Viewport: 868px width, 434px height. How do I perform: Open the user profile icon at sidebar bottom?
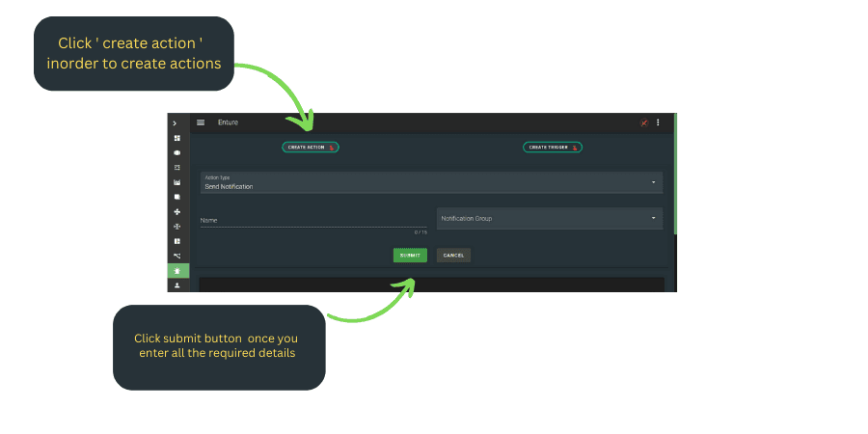[x=176, y=285]
